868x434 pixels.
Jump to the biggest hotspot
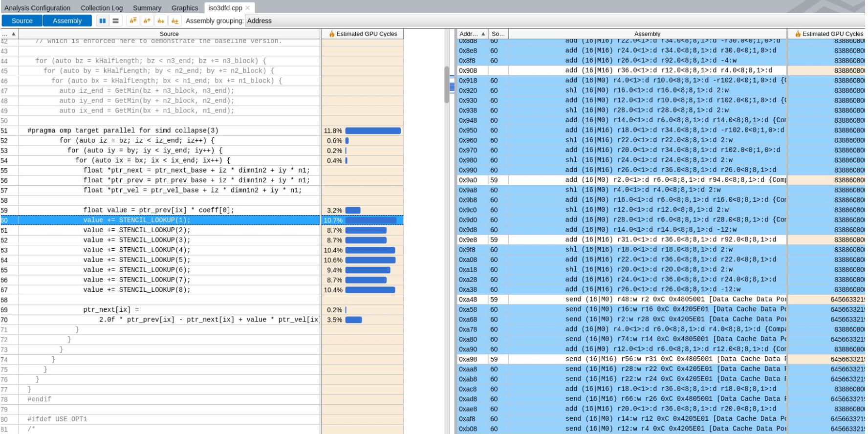[132, 21]
